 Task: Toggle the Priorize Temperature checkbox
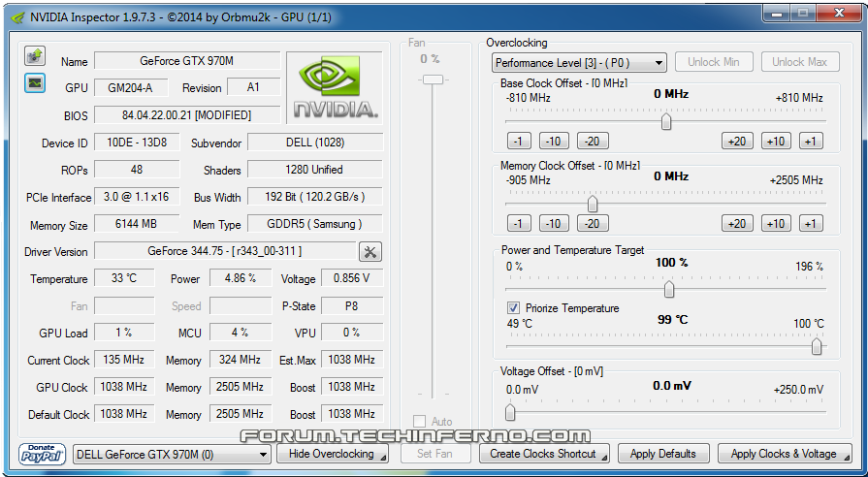point(513,307)
